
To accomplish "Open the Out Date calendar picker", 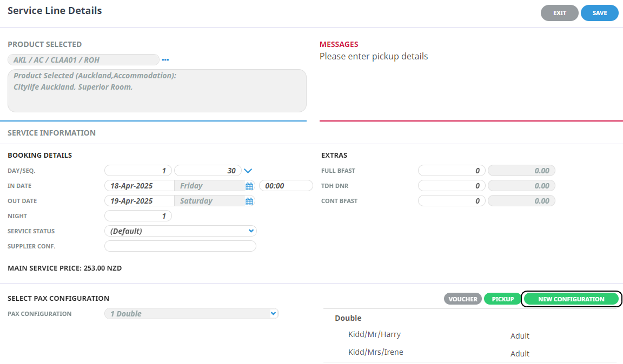I will coord(249,201).
